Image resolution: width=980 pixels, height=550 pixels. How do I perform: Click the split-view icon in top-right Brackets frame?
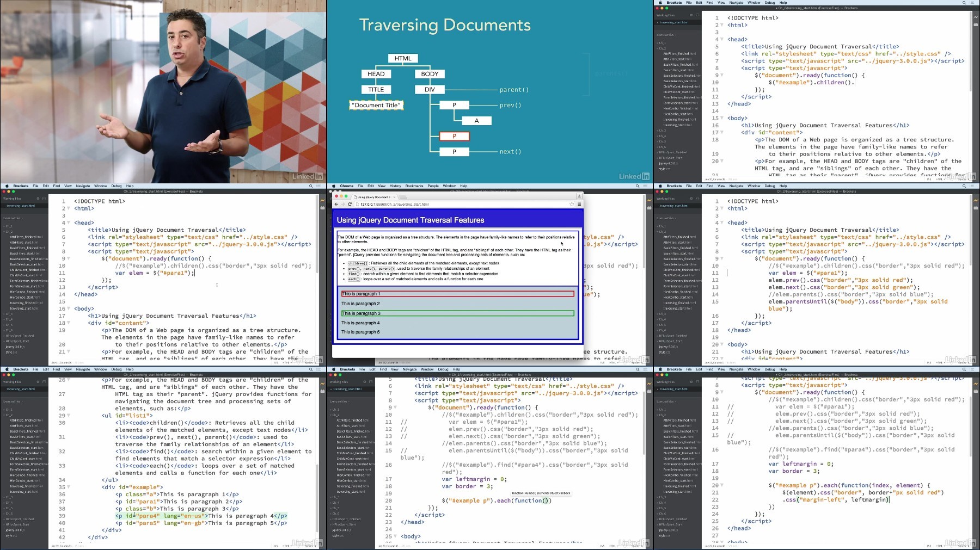(697, 15)
